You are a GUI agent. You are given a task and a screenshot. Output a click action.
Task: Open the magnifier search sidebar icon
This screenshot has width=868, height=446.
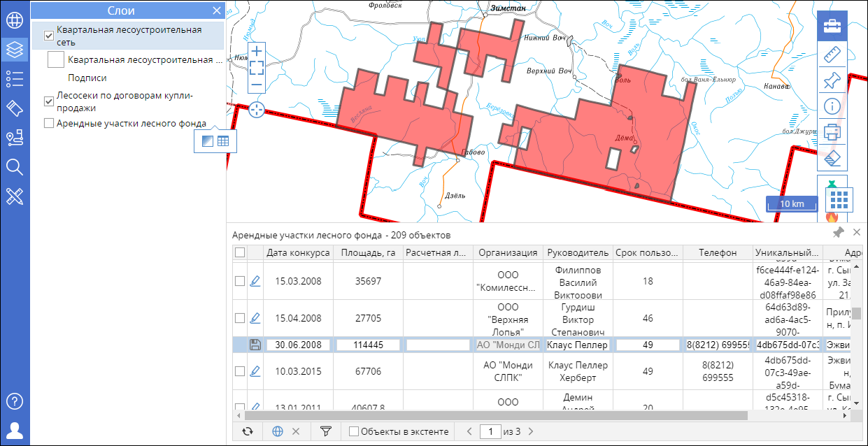[15, 167]
